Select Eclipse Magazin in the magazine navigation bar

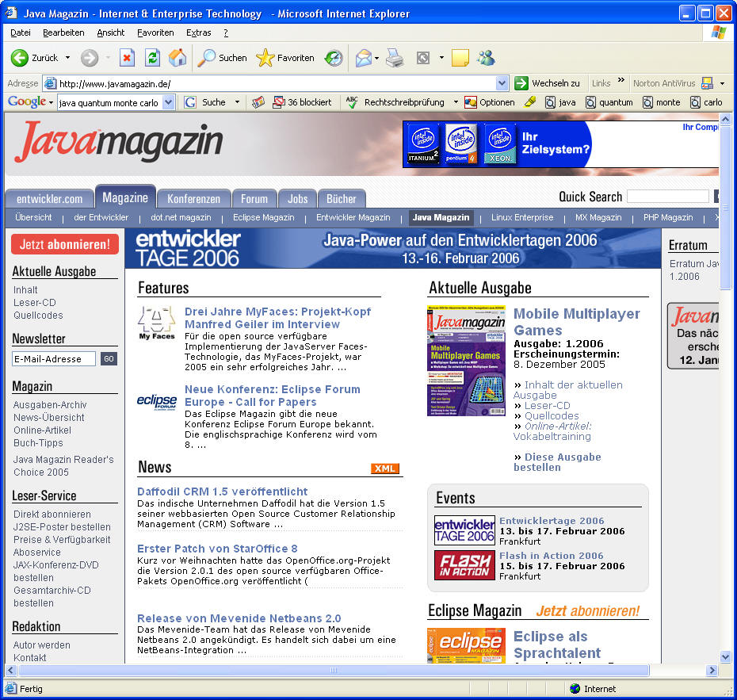[x=263, y=217]
